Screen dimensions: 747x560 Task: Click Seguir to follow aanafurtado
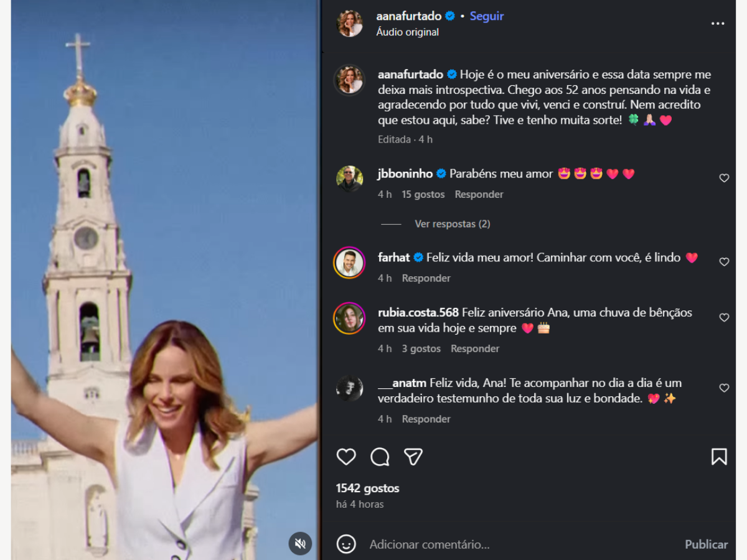487,16
